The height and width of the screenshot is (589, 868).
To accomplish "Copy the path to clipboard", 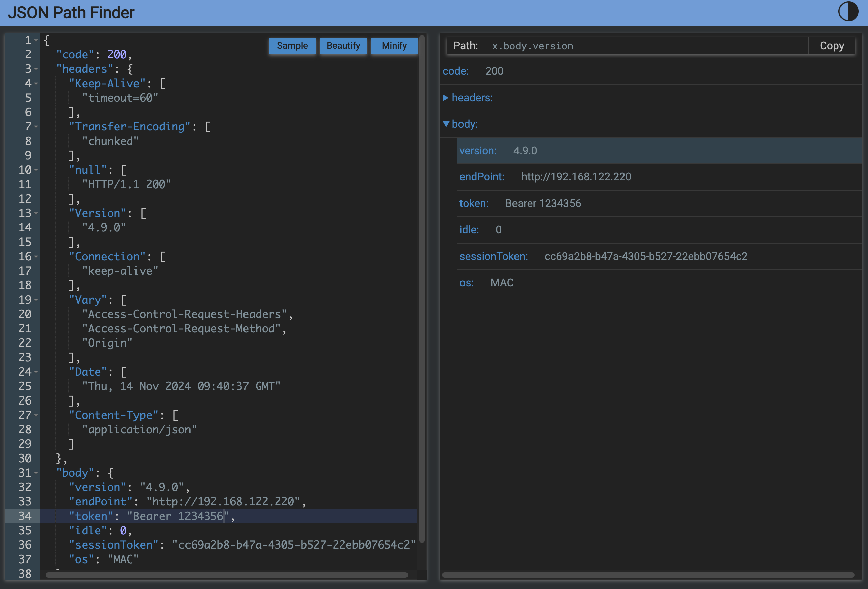I will tap(831, 46).
